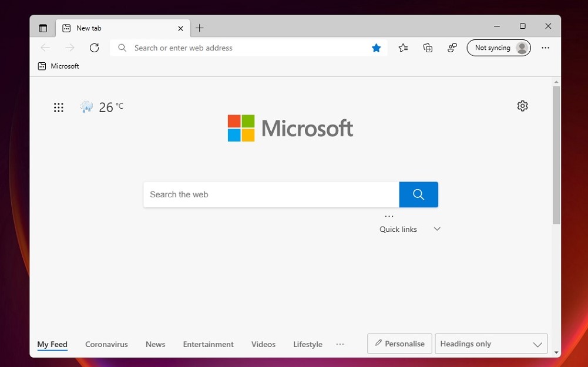Open the vertical tabs pane icon

(x=43, y=28)
